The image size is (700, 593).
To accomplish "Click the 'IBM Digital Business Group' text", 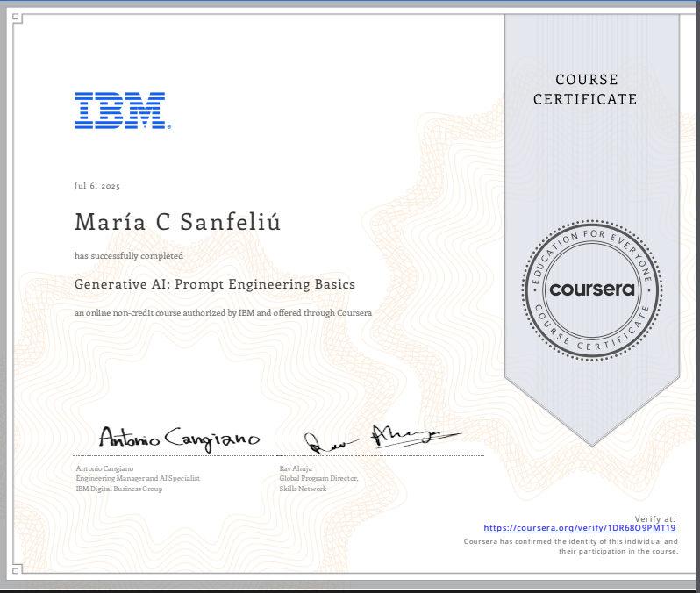I will (x=119, y=489).
